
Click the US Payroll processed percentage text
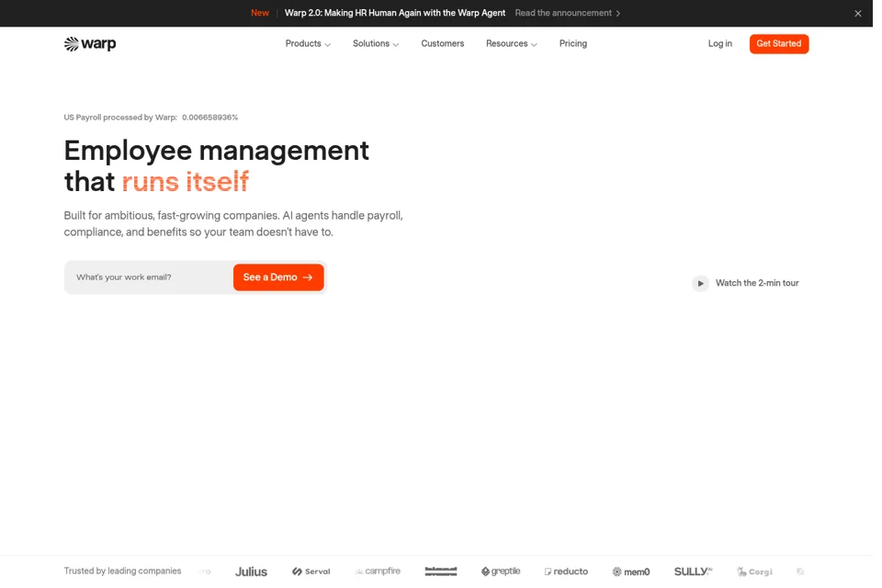151,118
